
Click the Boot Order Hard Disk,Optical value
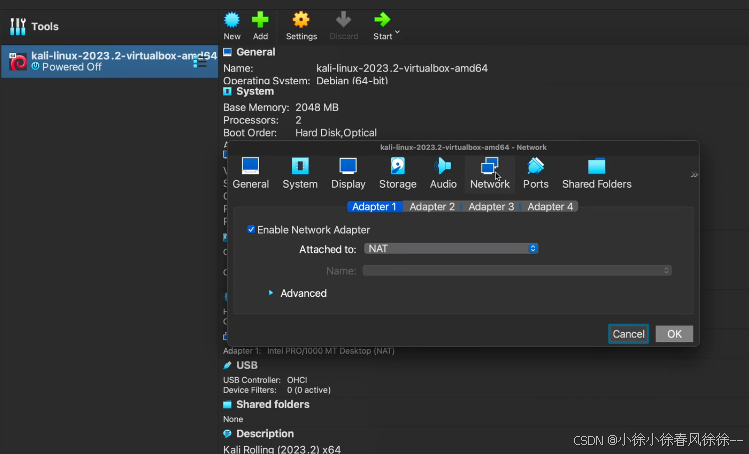[336, 133]
